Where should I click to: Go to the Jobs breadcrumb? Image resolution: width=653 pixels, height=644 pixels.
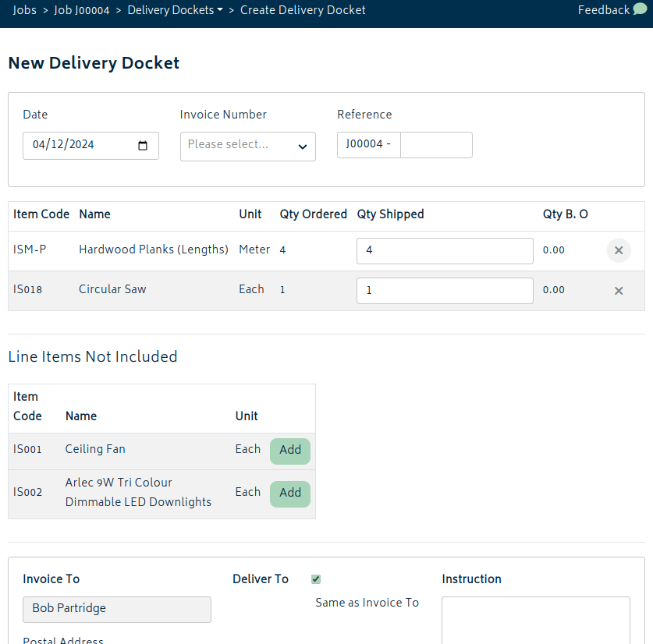pyautogui.click(x=24, y=10)
